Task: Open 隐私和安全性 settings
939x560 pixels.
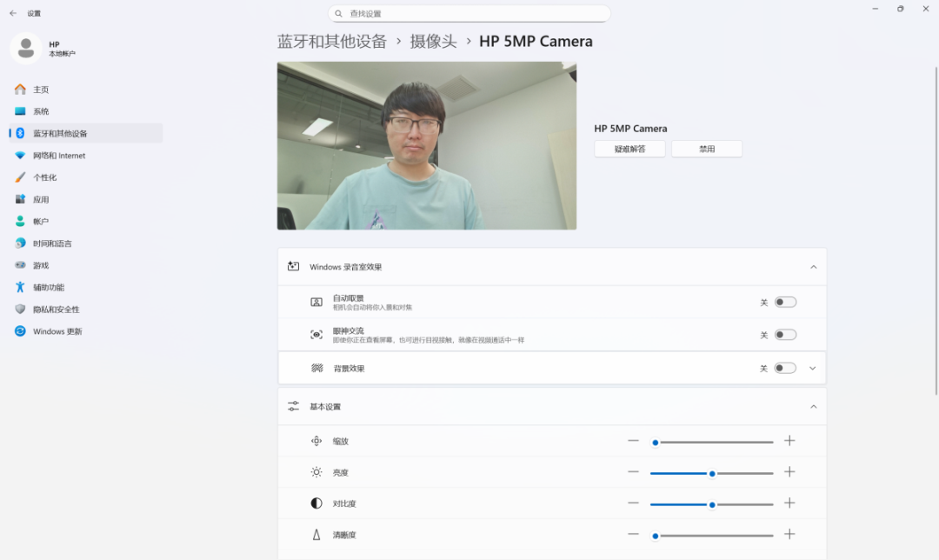Action: (x=85, y=309)
